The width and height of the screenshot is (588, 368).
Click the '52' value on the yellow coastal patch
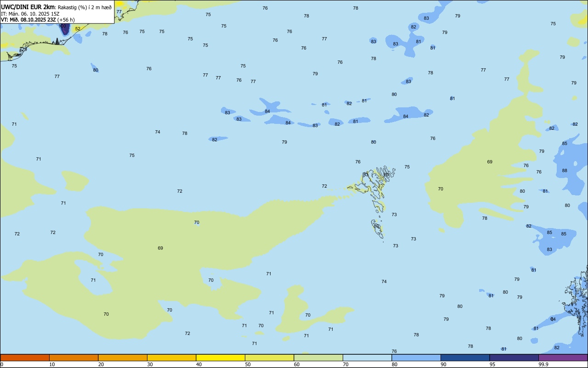pyautogui.click(x=78, y=29)
